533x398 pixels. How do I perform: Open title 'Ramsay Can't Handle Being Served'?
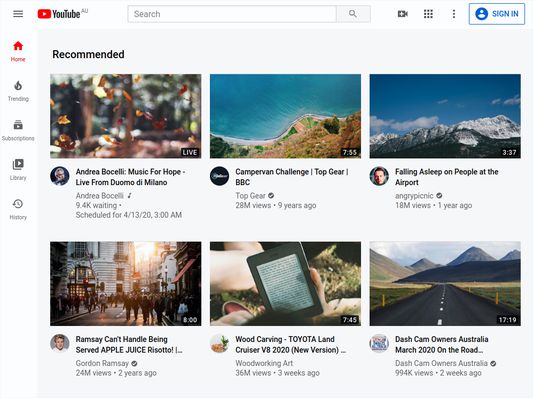pos(129,344)
